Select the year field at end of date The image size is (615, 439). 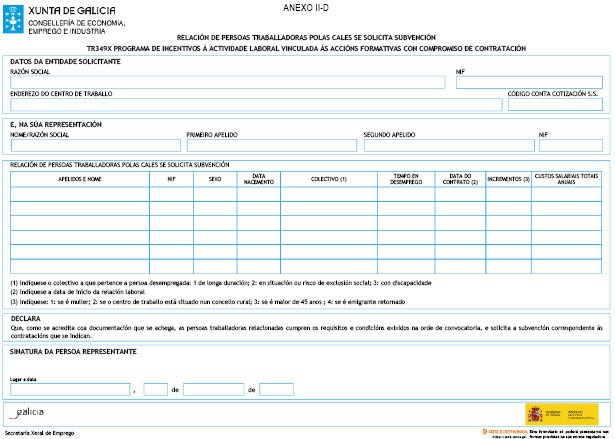click(x=277, y=389)
